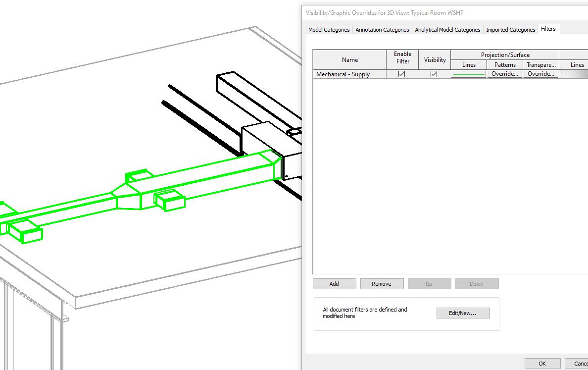588x370 pixels.
Task: Add a new view filter
Action: tap(334, 283)
